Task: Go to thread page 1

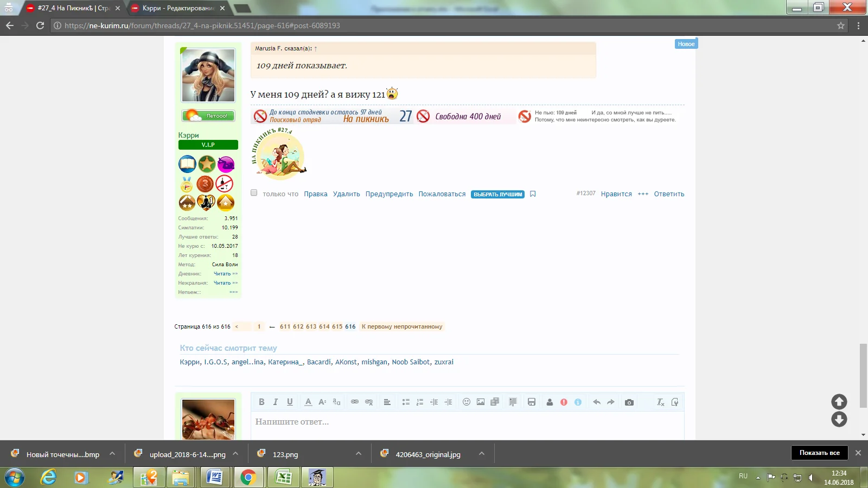Action: (259, 326)
